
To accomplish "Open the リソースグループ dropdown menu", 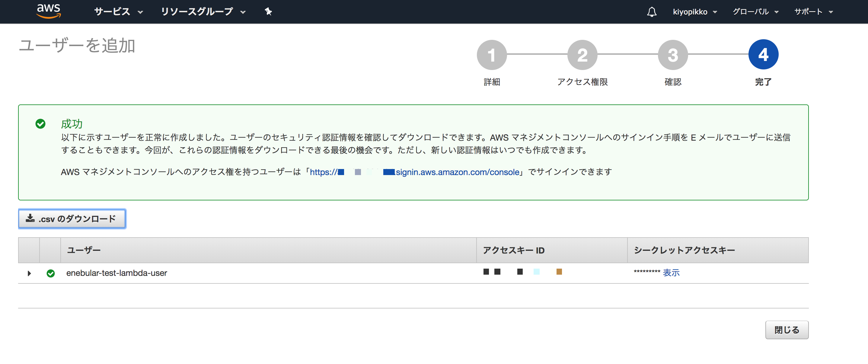I will (x=203, y=12).
